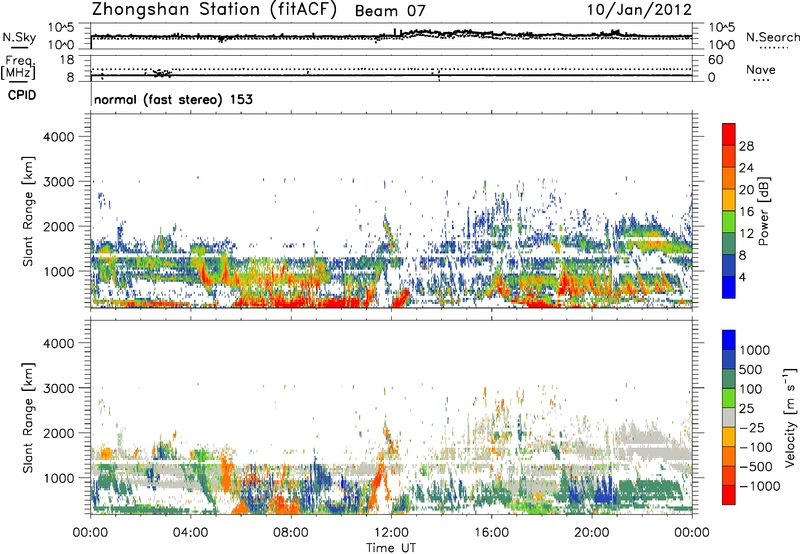
Task: Click power panel 'Slant Range [km]' label
Action: (28, 211)
